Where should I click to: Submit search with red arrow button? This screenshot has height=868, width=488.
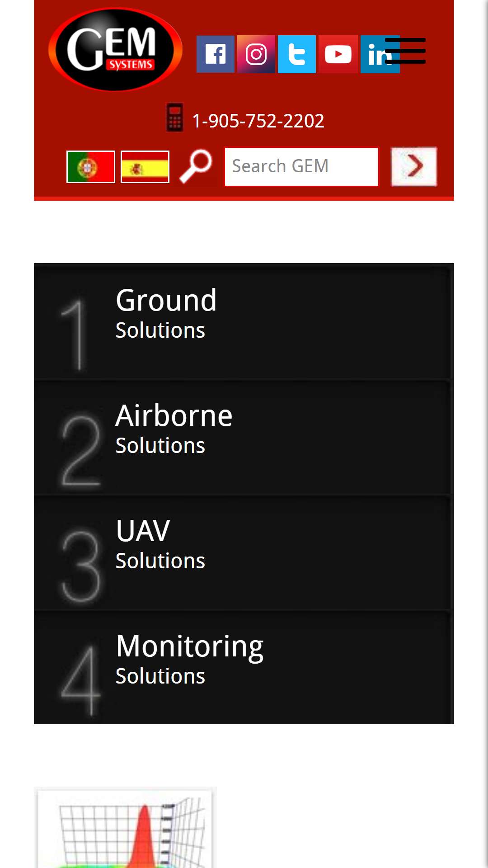click(414, 167)
